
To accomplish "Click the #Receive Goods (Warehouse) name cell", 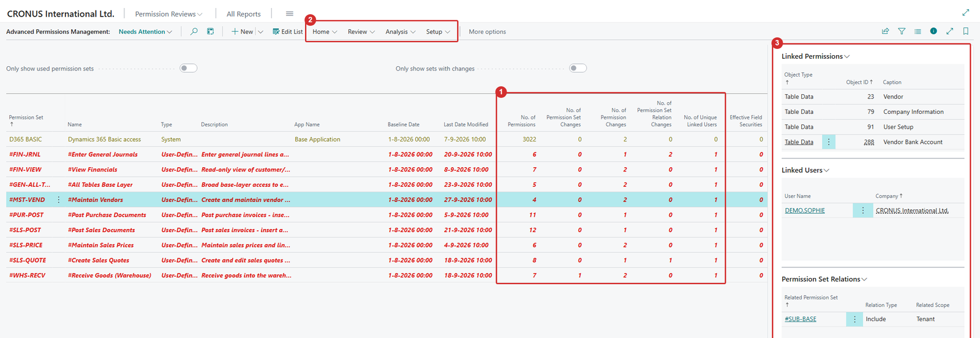I will click(110, 276).
